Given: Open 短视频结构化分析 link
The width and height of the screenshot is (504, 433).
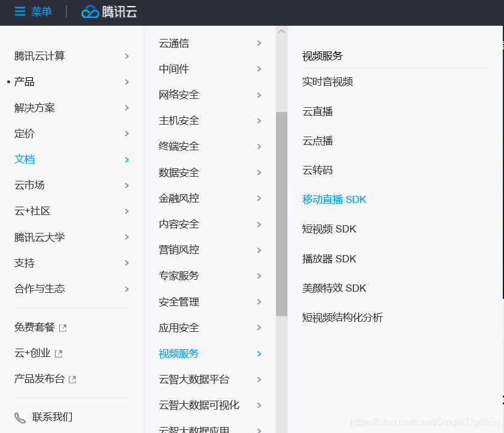Looking at the screenshot, I should pyautogui.click(x=342, y=317).
